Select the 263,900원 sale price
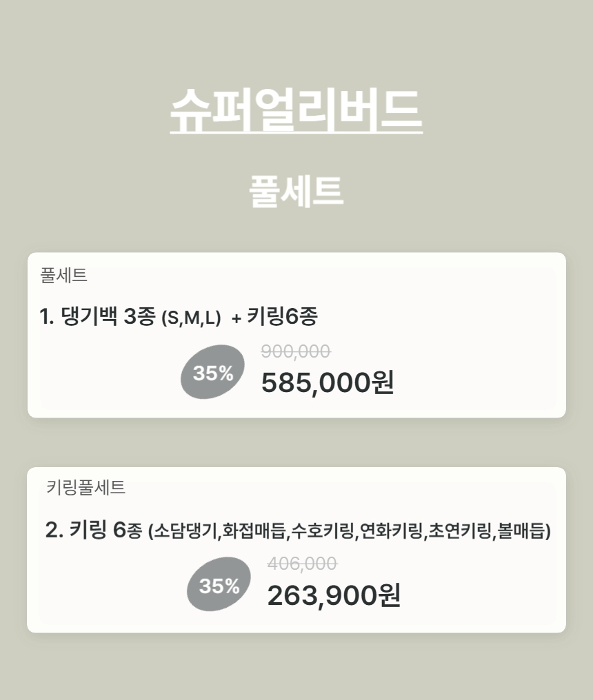Image resolution: width=593 pixels, height=700 pixels. [334, 596]
